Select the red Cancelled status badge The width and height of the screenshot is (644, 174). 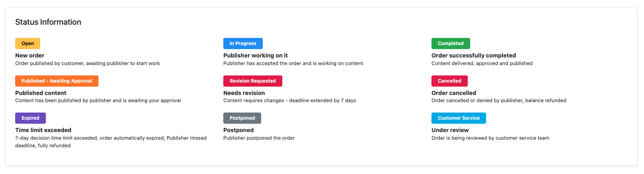coord(449,81)
